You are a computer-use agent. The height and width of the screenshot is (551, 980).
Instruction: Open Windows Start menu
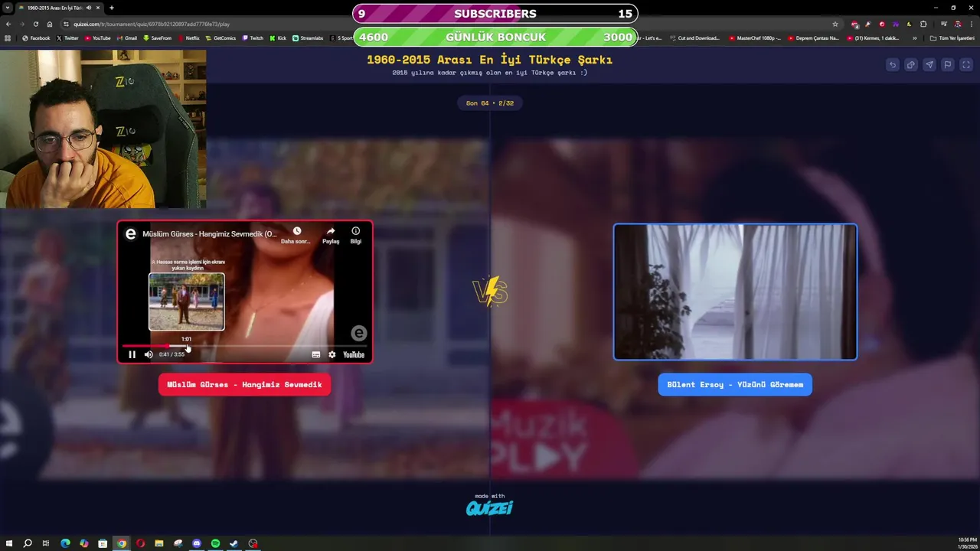9,543
